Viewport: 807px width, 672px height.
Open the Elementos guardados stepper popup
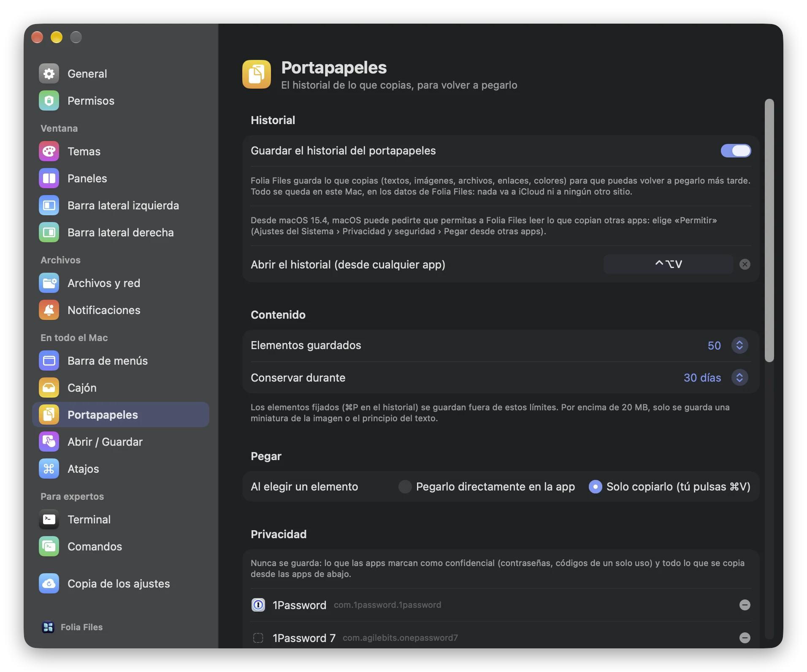739,345
